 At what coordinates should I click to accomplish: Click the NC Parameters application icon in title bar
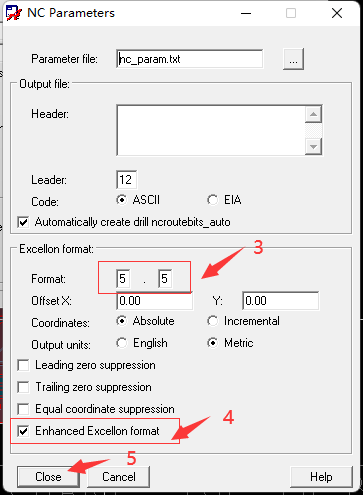[x=13, y=13]
